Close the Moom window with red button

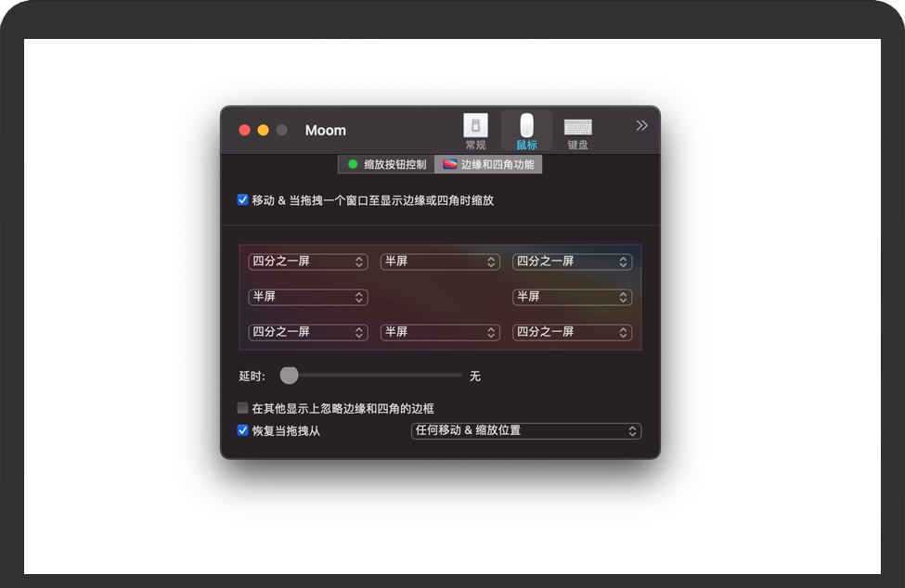coord(245,130)
